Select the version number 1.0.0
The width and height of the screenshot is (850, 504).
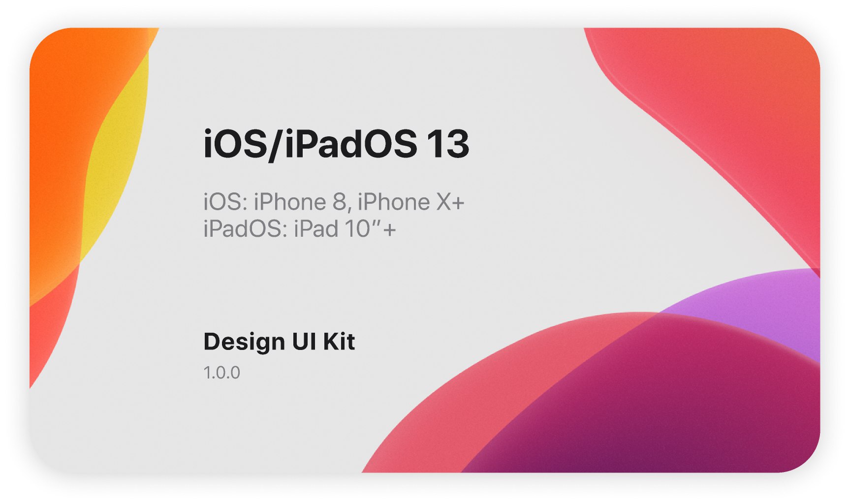coord(222,373)
